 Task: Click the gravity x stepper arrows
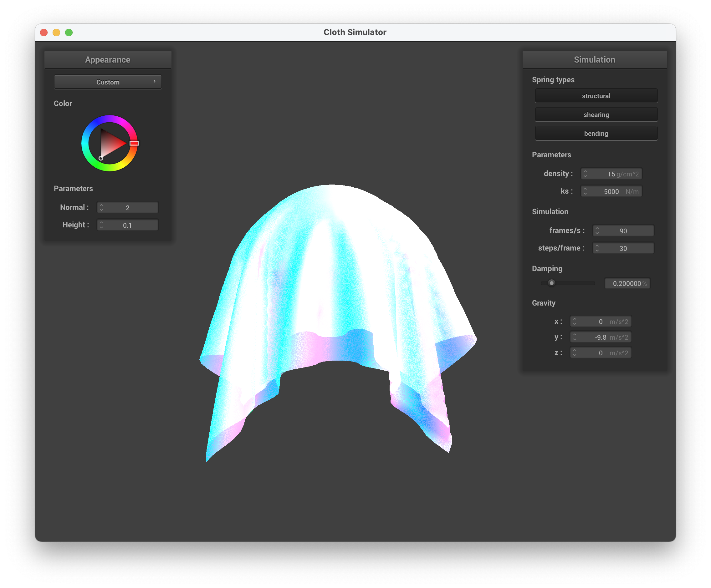(x=574, y=322)
